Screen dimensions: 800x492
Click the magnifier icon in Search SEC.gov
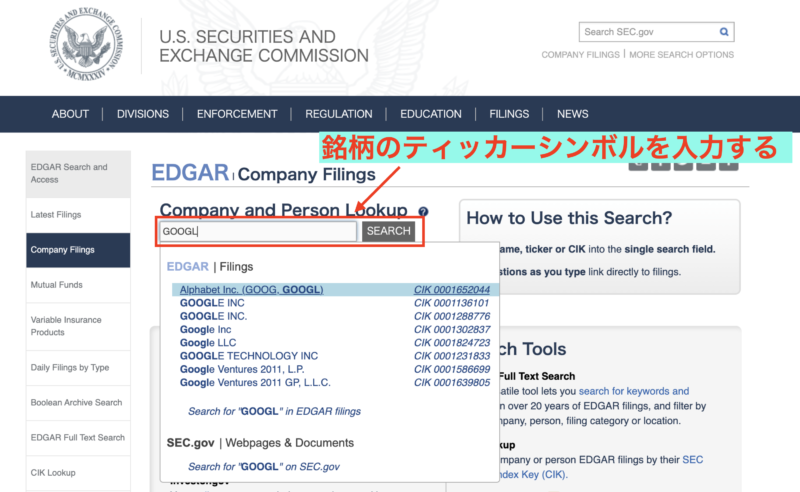pyautogui.click(x=723, y=32)
